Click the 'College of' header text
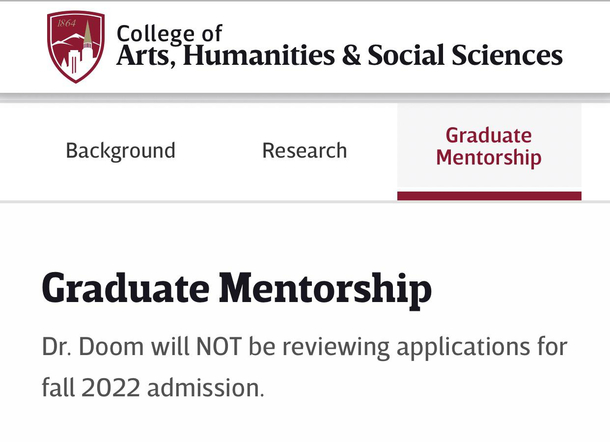The height and width of the screenshot is (442, 610). click(170, 34)
